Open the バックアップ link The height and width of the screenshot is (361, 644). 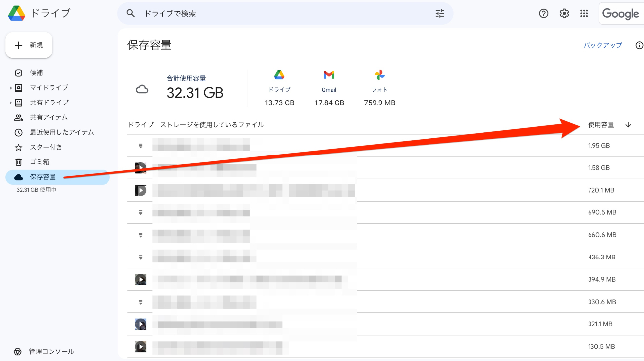coord(602,45)
